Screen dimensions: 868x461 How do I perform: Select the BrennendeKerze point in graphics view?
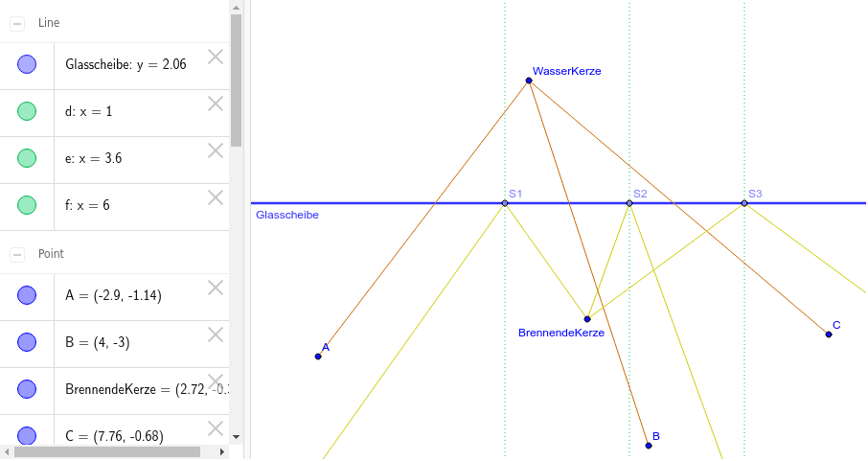(x=587, y=319)
